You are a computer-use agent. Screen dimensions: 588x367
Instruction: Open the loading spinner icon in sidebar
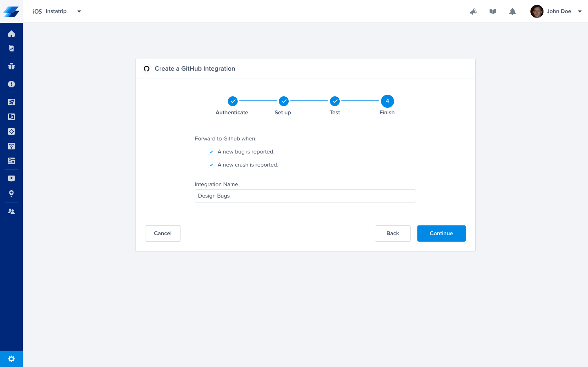(11, 131)
